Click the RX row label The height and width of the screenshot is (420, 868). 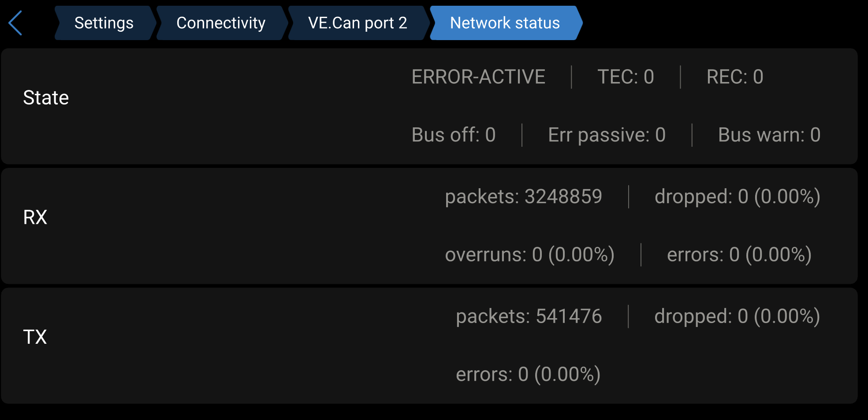(x=35, y=217)
